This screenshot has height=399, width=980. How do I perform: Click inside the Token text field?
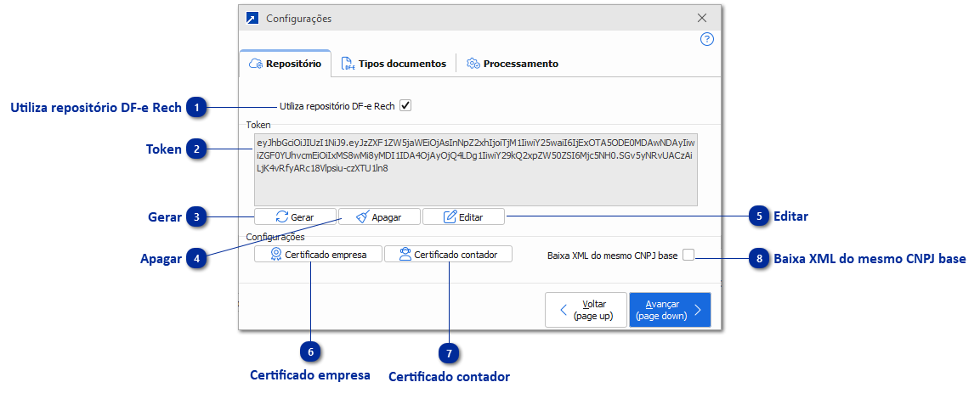click(476, 169)
